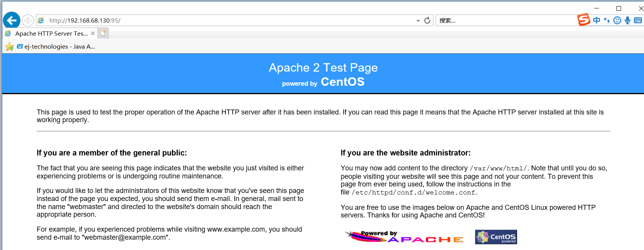Viewport: 644px width, 250px height.
Task: Click the add-to-favorites star icon
Action: 9,47
